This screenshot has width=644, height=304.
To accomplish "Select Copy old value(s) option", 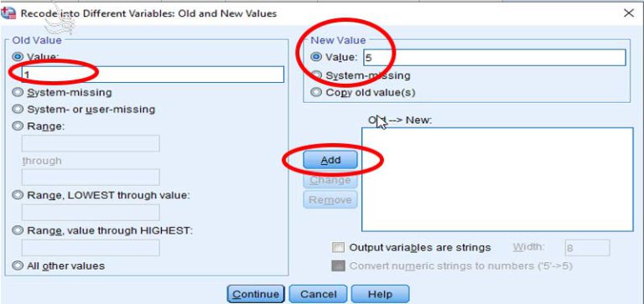I will 316,92.
